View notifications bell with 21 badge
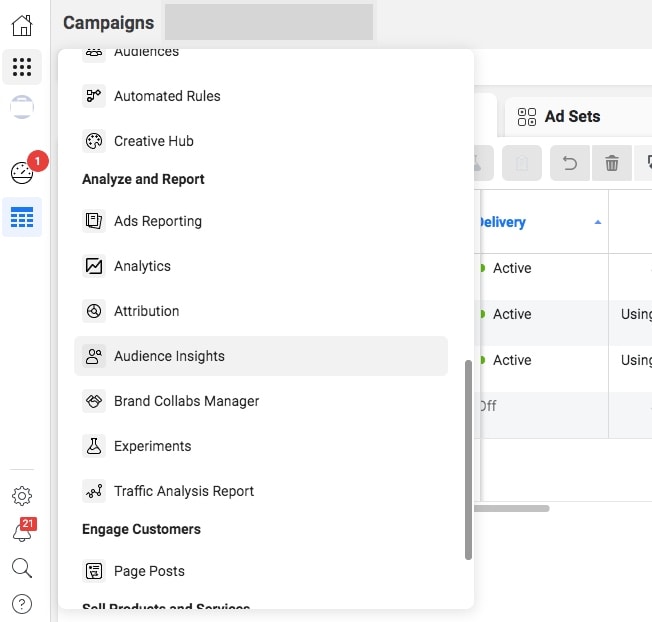Viewport: 652px width, 622px height. click(x=22, y=532)
